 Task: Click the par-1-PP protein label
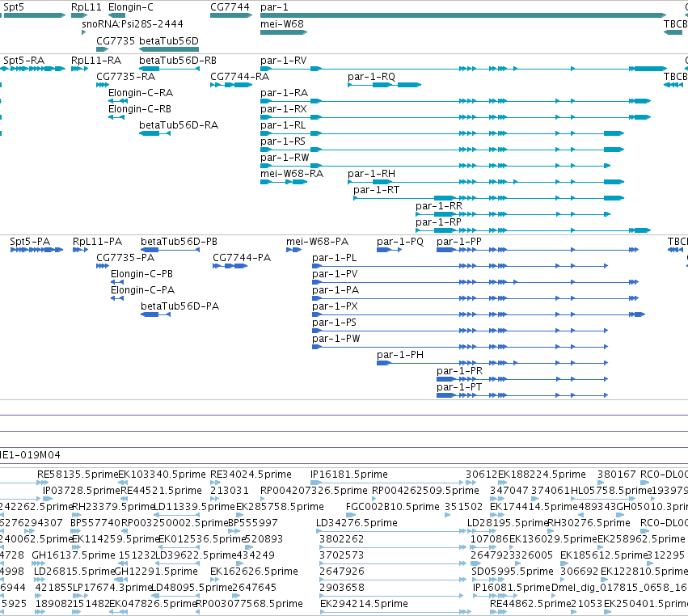[459, 242]
